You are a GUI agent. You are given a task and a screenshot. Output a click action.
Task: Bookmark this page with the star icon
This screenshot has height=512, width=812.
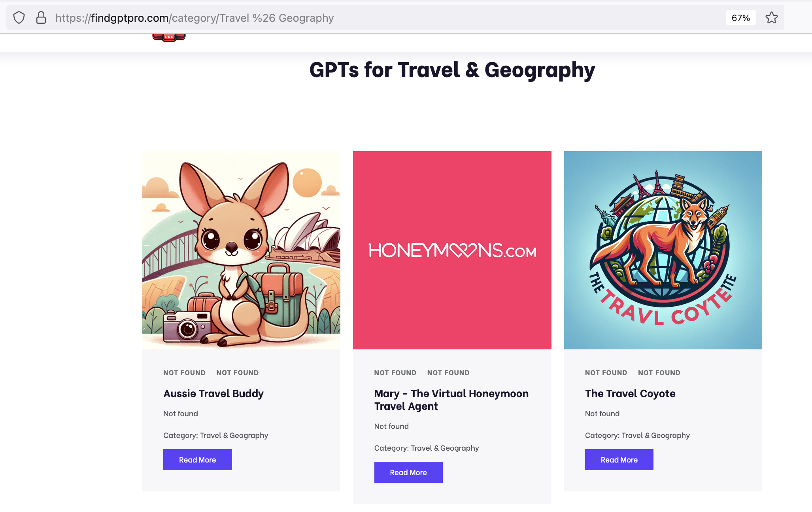tap(771, 18)
